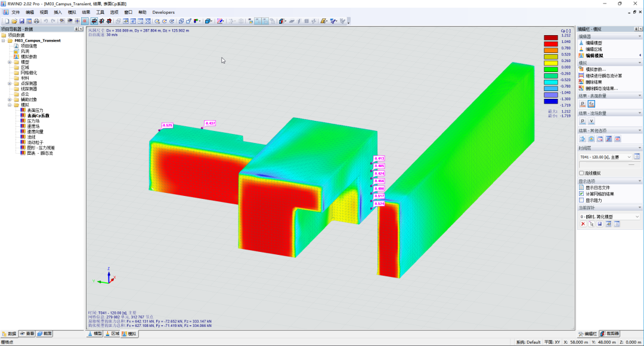Click the Redo arrow in the toolbar

[53, 21]
